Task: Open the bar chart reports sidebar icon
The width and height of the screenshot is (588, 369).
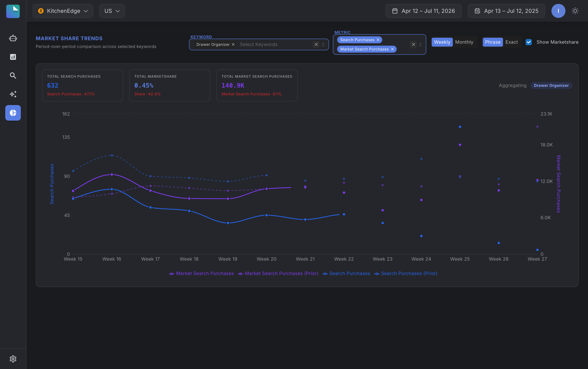Action: click(13, 57)
